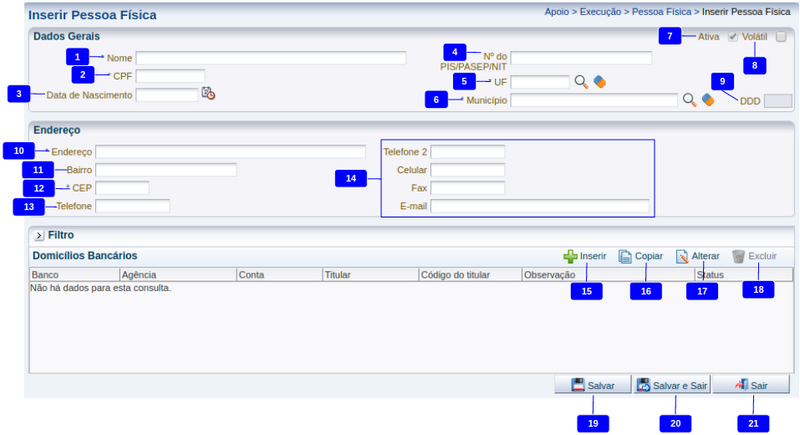
Task: Click into the Nome text field
Action: tap(271, 58)
